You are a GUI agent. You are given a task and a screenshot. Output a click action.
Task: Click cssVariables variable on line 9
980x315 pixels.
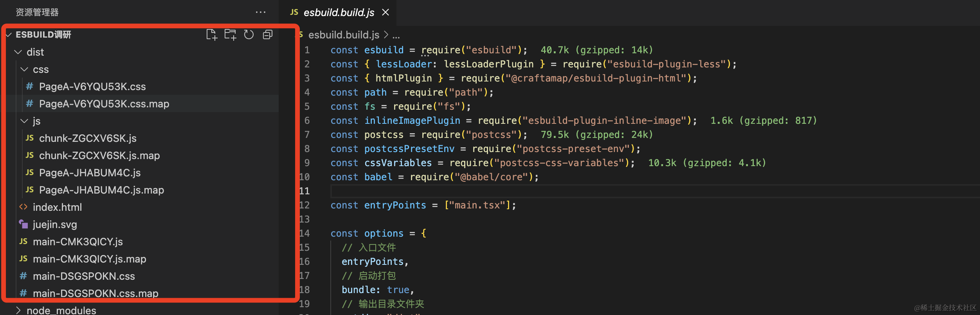pyautogui.click(x=398, y=163)
